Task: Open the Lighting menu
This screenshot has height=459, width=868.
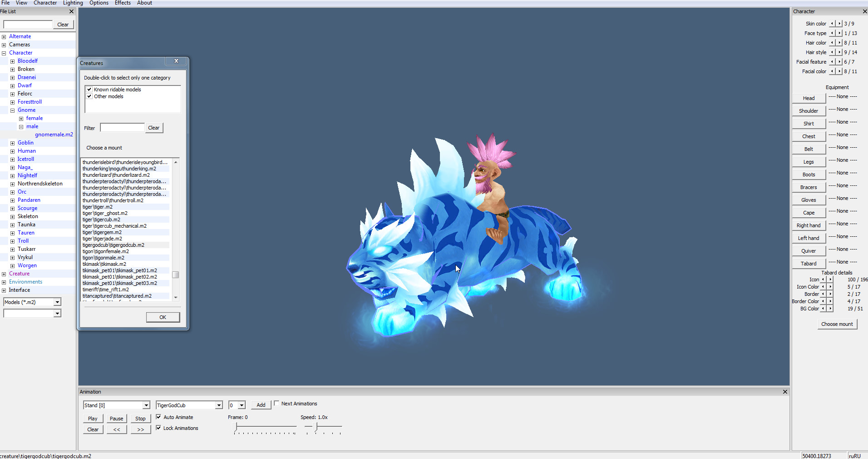Action: tap(73, 3)
